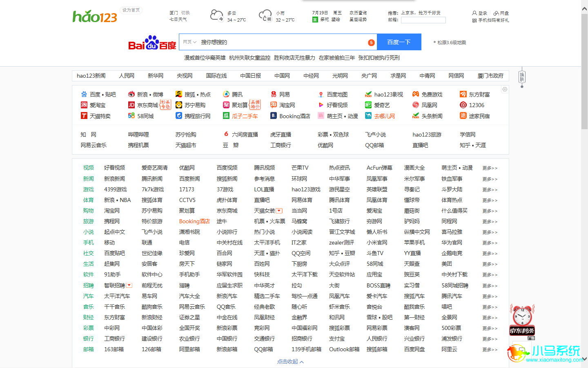Open the 12306 railway icon link

click(463, 105)
